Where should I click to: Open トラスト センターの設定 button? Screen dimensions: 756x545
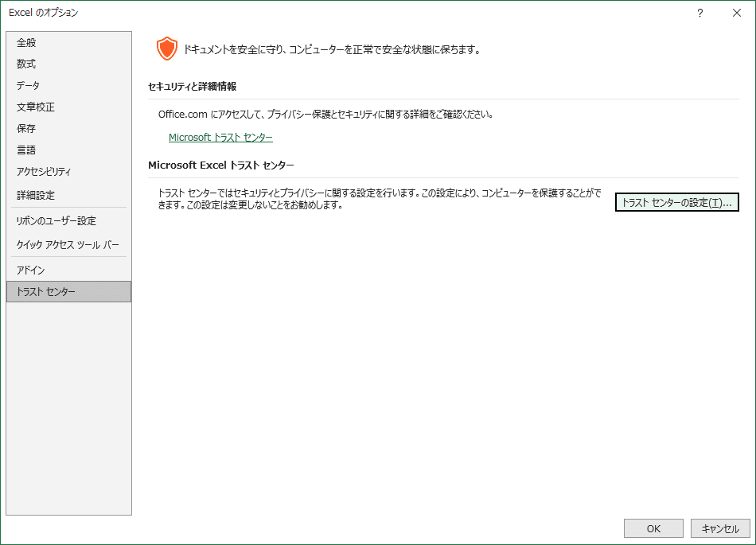[x=677, y=202]
